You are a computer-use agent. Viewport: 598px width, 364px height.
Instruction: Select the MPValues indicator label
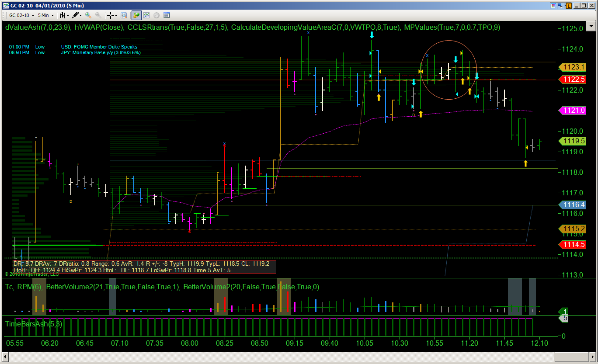[452, 27]
